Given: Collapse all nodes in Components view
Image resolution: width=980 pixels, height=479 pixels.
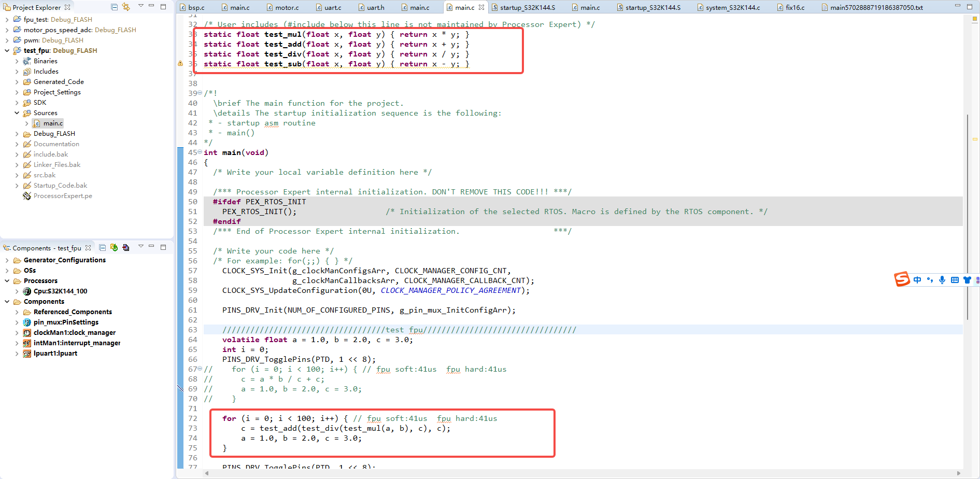Looking at the screenshot, I should (102, 248).
